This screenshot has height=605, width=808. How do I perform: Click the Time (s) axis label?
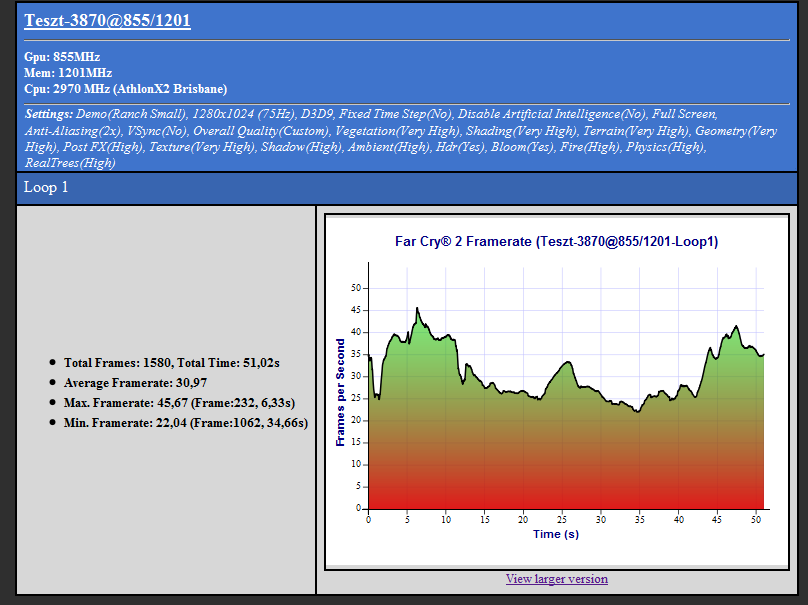click(556, 534)
